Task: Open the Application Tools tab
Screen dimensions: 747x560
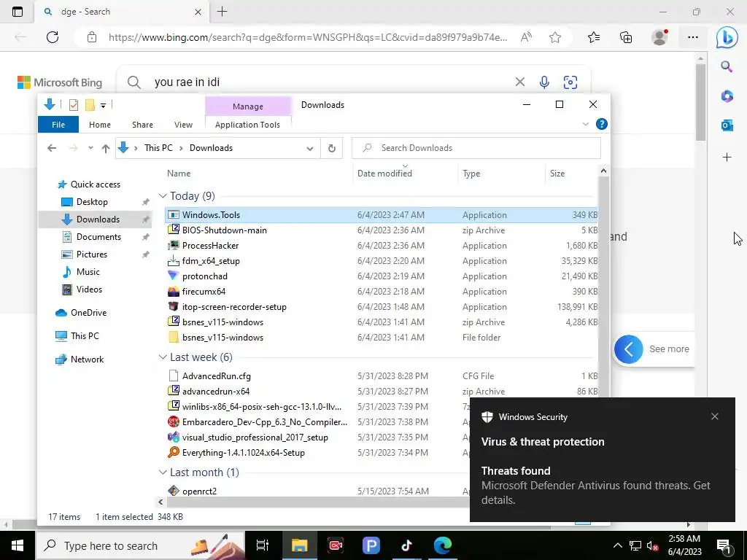Action: [247, 125]
